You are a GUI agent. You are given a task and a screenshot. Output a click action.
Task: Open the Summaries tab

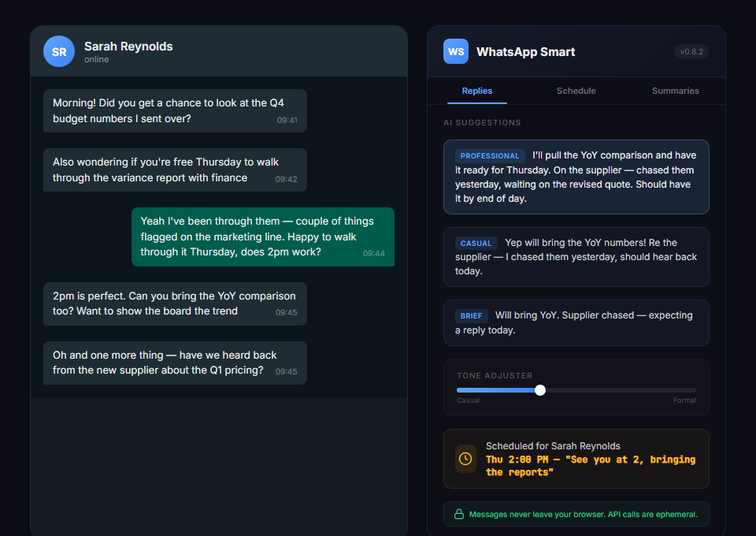(675, 91)
